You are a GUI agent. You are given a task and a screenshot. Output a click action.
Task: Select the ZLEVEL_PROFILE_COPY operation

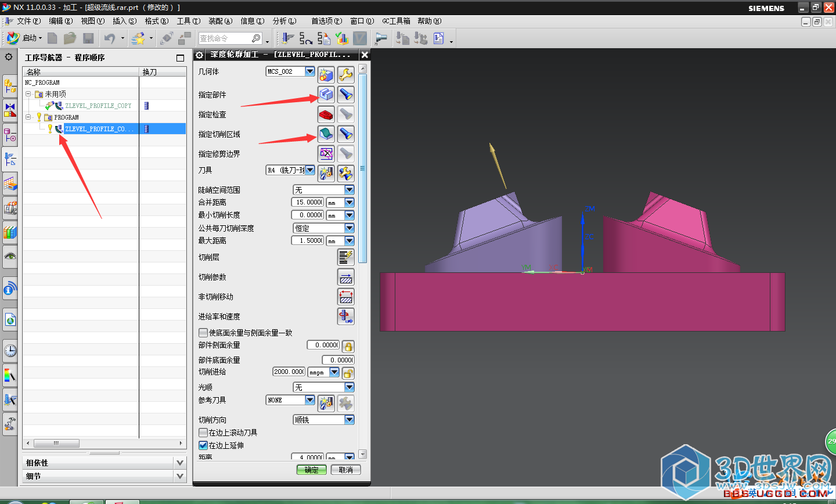point(98,106)
